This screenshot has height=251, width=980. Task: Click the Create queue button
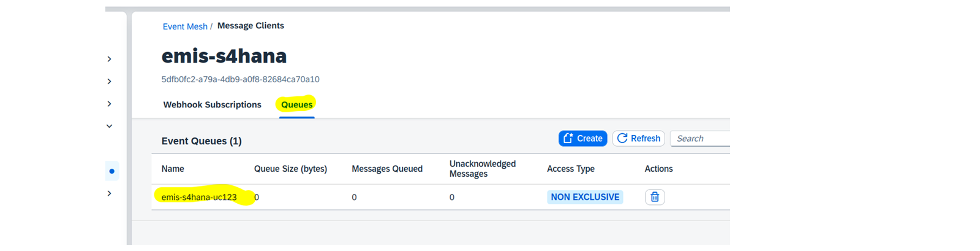pos(583,138)
